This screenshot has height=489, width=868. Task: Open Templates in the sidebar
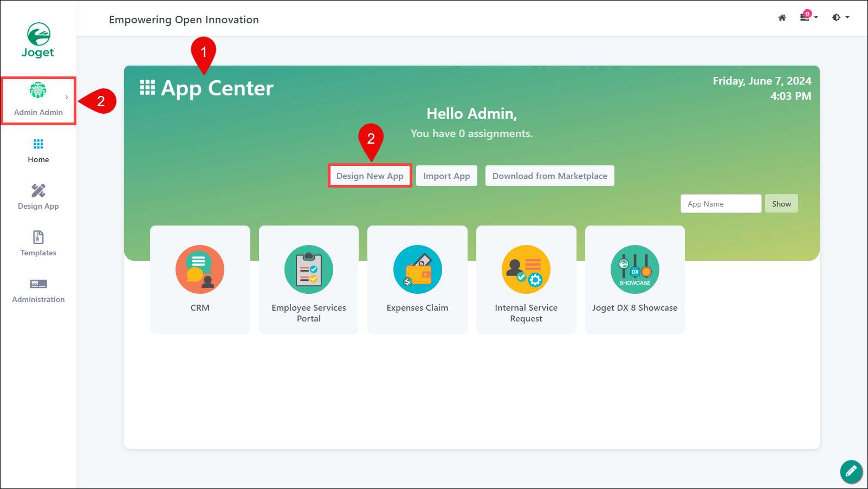pos(38,244)
